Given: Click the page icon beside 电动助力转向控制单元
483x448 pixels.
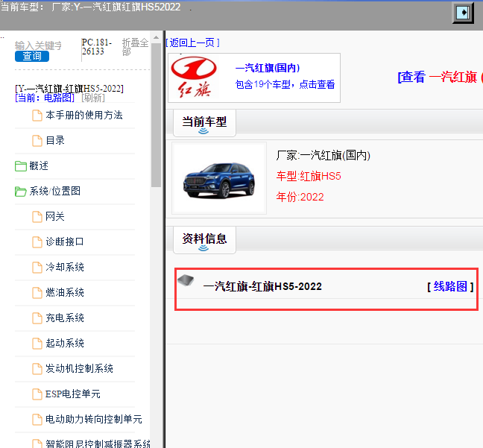Looking at the screenshot, I should pos(37,420).
